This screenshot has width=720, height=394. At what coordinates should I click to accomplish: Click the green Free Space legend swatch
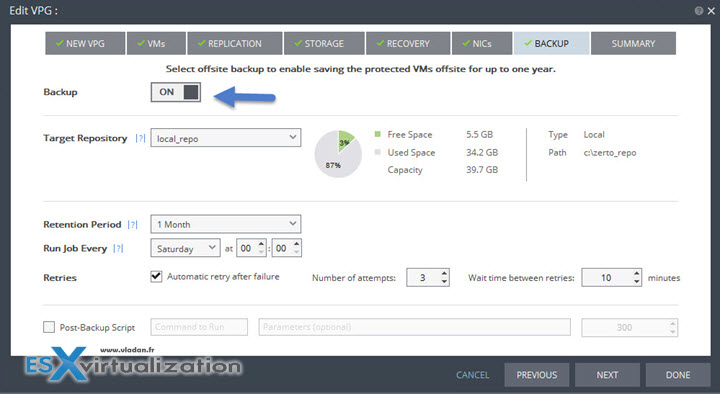[x=377, y=134]
